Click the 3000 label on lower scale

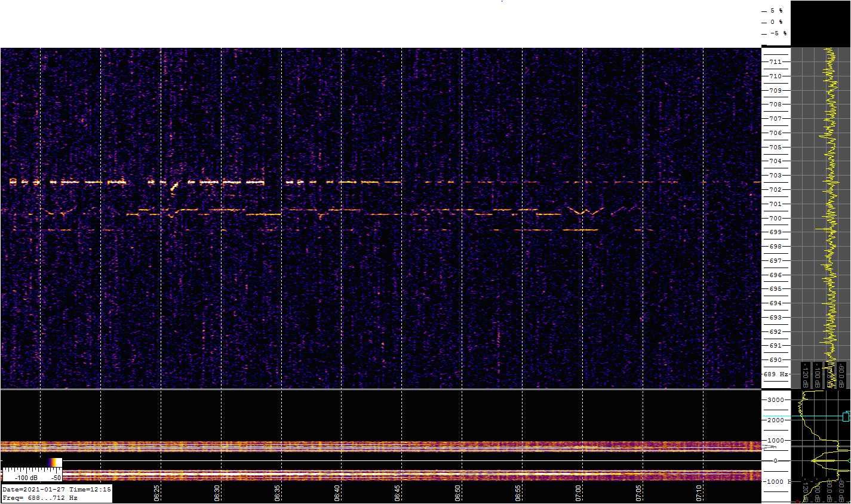click(x=776, y=399)
